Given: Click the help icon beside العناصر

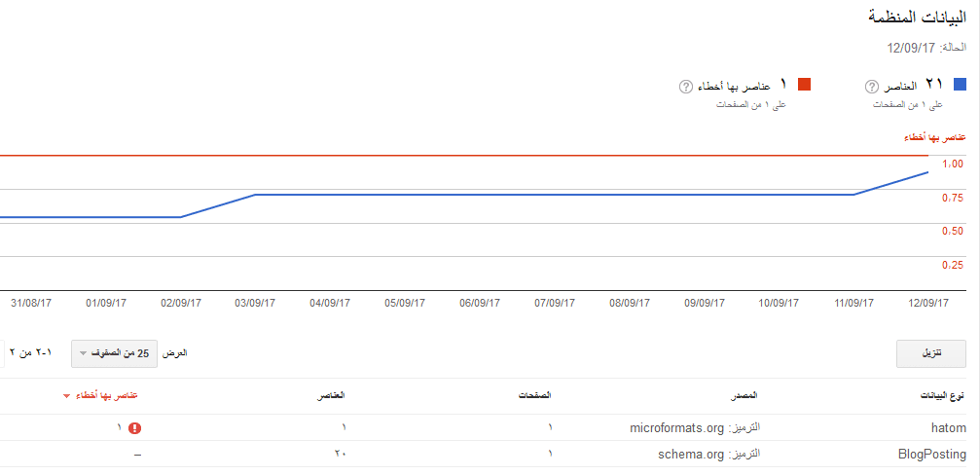Looking at the screenshot, I should pos(872,86).
